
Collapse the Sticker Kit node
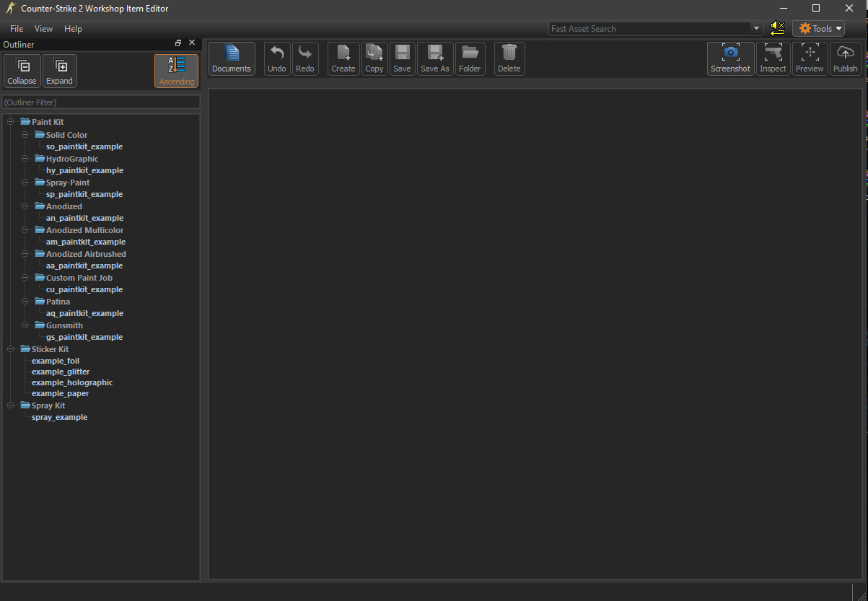click(11, 349)
